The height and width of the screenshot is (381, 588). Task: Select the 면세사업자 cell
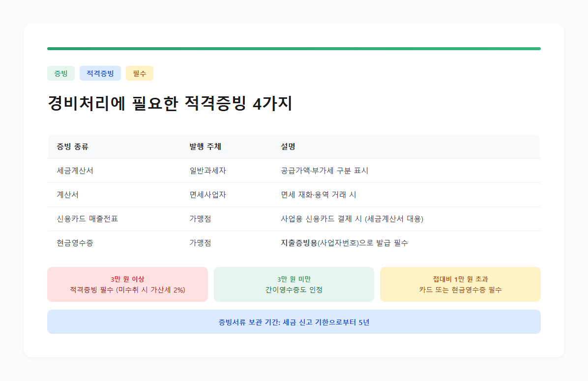208,195
